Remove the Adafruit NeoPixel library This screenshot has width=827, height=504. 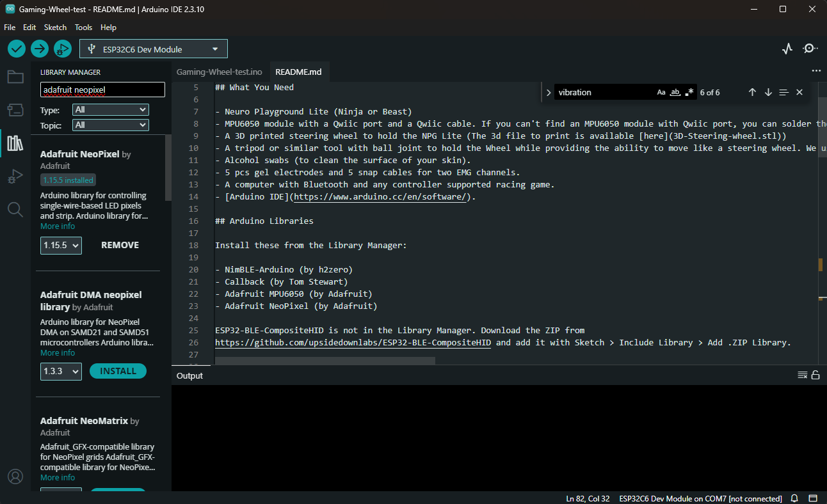point(120,245)
